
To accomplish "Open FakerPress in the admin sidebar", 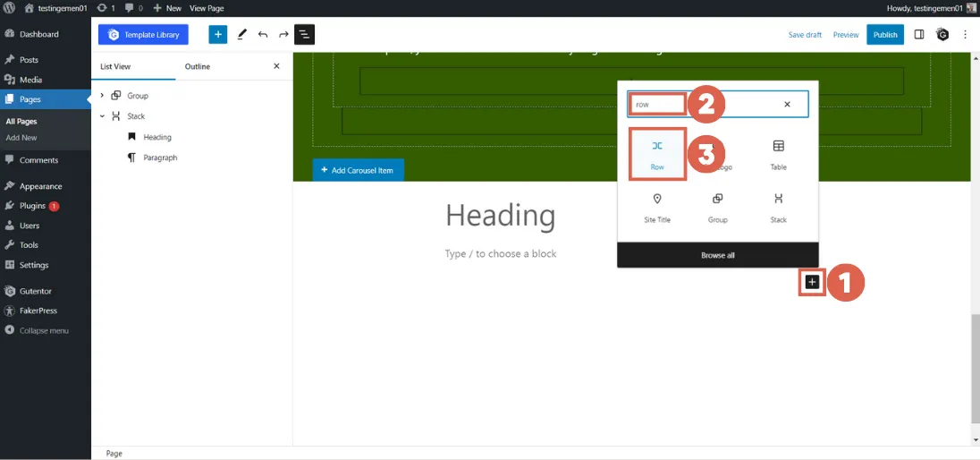I will [38, 311].
